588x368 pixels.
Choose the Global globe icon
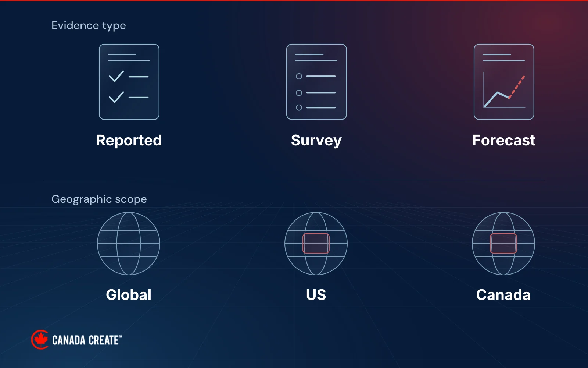[129, 244]
